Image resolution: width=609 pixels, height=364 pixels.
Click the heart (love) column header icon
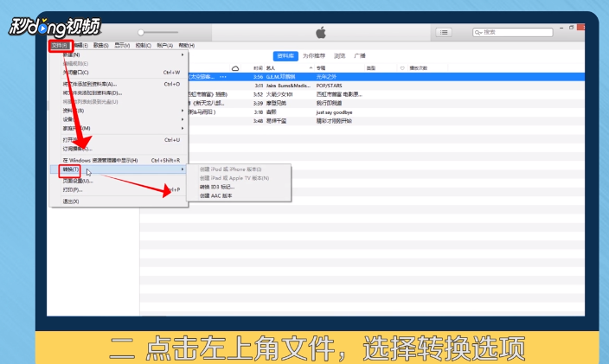(x=402, y=68)
